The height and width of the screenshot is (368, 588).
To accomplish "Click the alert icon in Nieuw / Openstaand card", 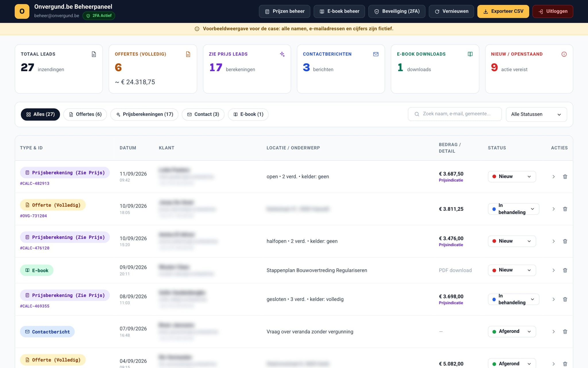I will 564,54.
